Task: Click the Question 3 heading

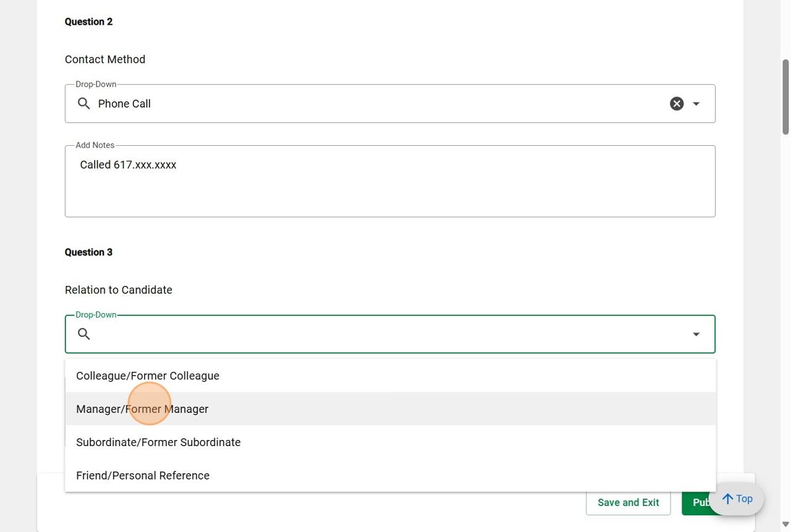Action: [x=88, y=252]
